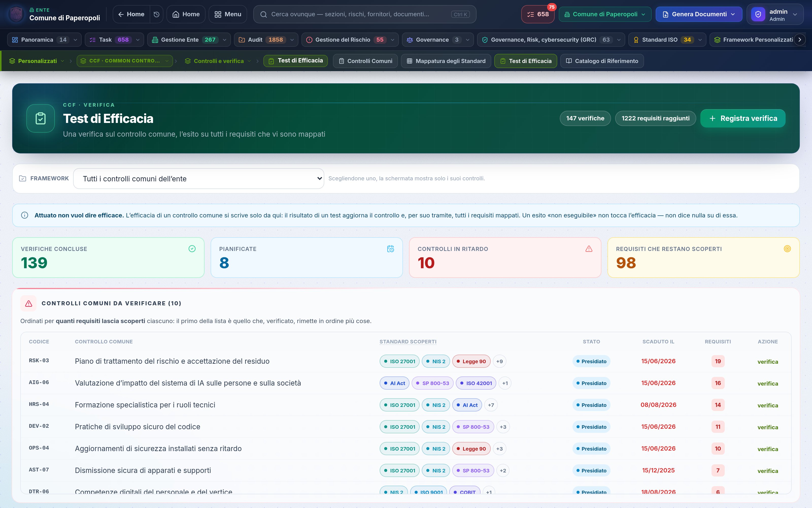Click the +9 more standards chip on RSK-03
This screenshot has width=812, height=508.
[x=500, y=361]
